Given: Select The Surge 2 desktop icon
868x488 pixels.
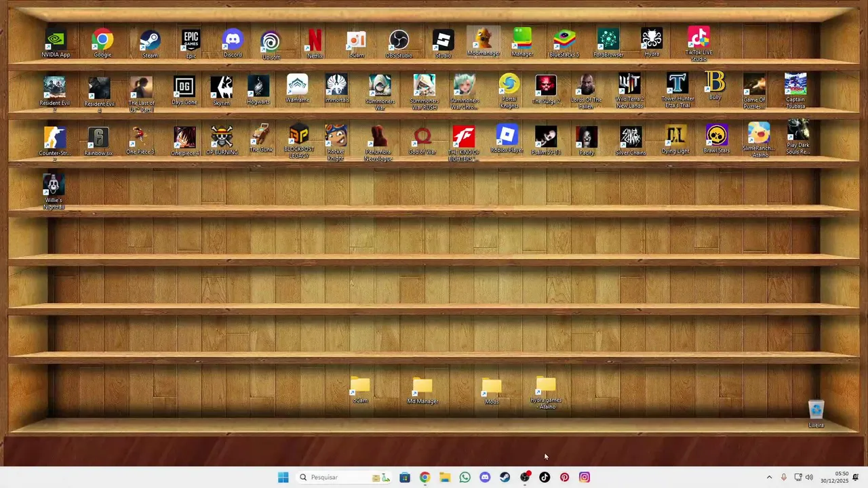Looking at the screenshot, I should 546,90.
